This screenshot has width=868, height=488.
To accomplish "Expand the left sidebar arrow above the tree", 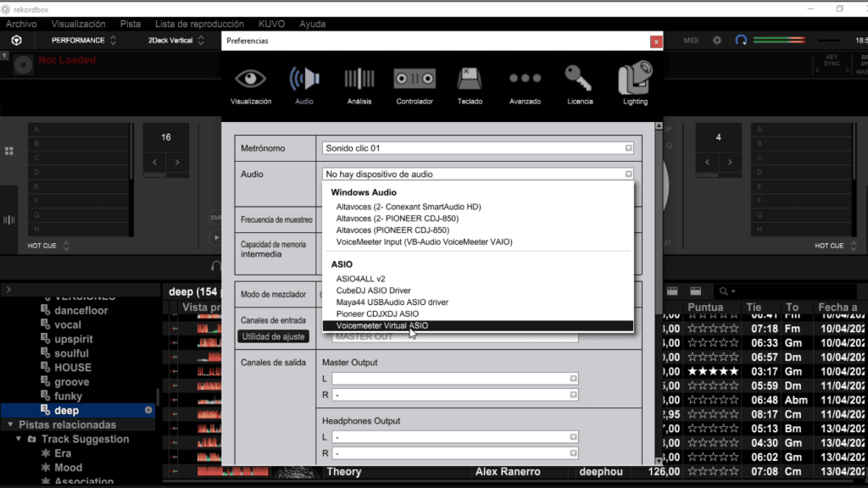I will (8, 290).
